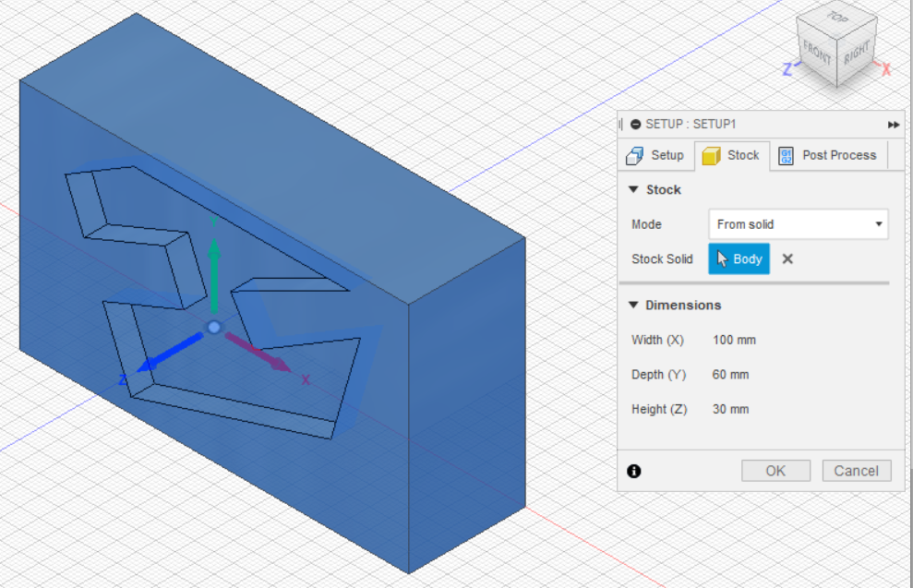Click the Height (Z) value 30 mm

(x=730, y=409)
